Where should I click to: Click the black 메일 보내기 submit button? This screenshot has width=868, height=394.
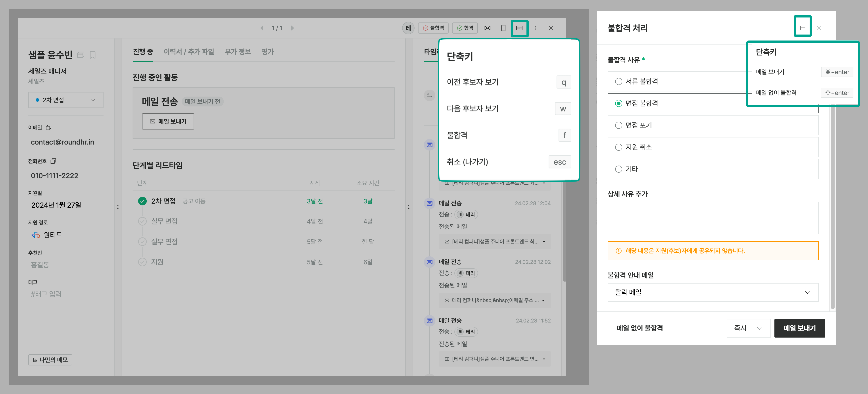pyautogui.click(x=800, y=328)
